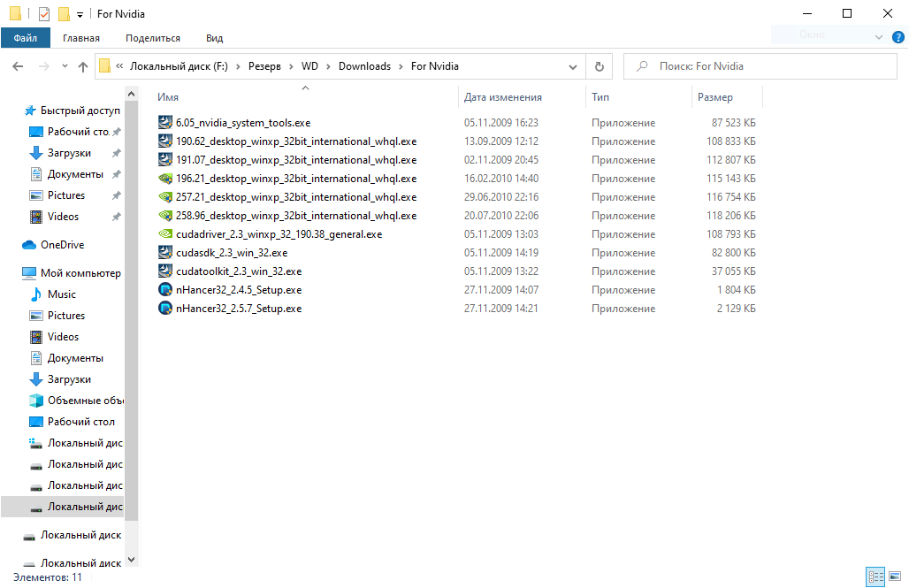Click navigation pane scrollbar up arrow
The width and height of the screenshot is (909, 588).
click(x=132, y=94)
